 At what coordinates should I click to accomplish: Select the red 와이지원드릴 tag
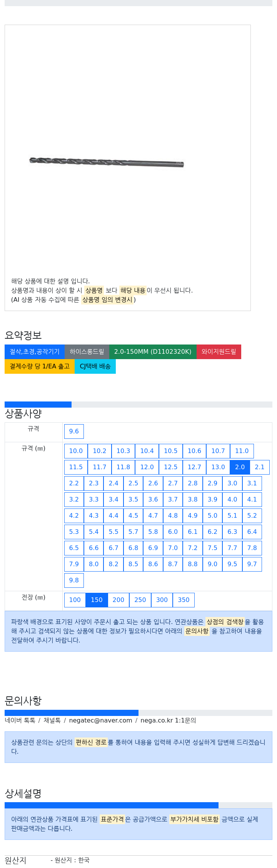tap(219, 352)
